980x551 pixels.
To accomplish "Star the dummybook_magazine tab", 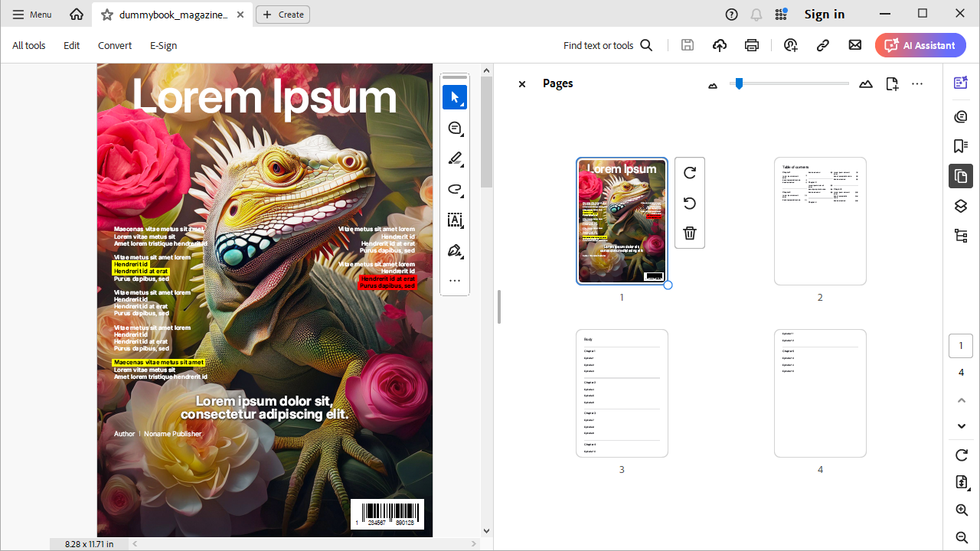I will (x=107, y=15).
